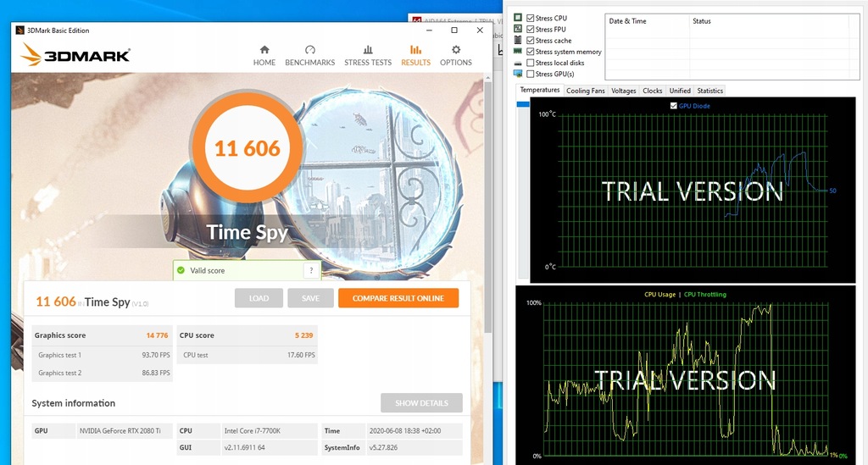Switch to the Temperatures tab
Viewport: 868px width, 465px height.
tap(540, 90)
